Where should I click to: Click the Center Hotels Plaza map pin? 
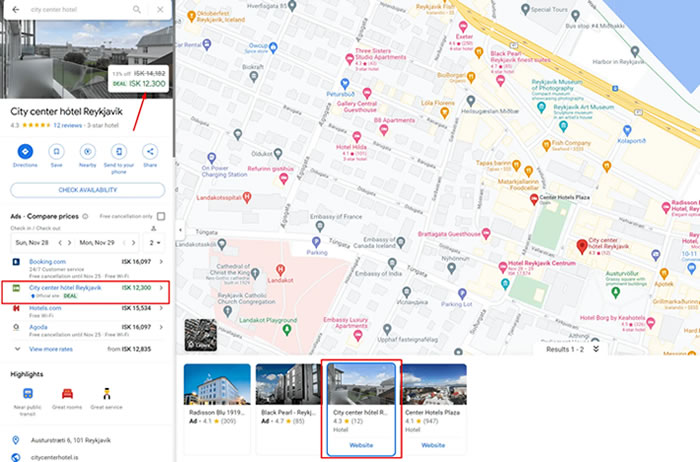tap(533, 199)
